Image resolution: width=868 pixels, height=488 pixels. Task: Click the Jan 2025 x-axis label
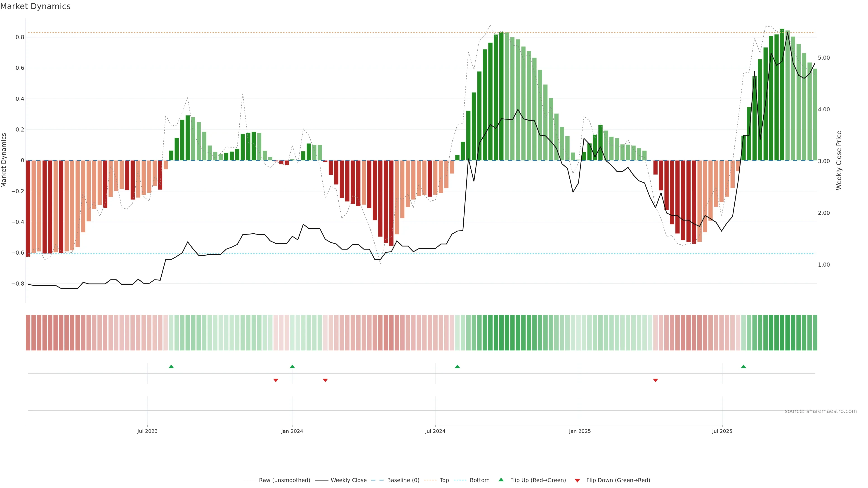pyautogui.click(x=580, y=431)
